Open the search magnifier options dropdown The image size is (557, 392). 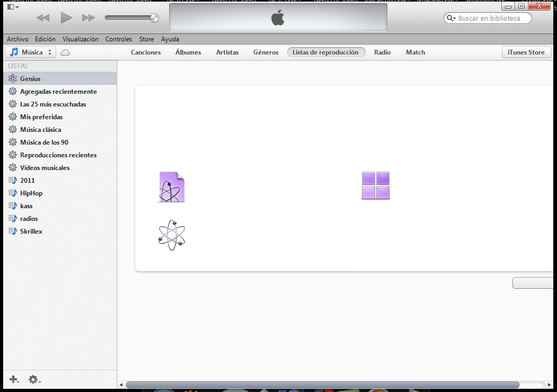pyautogui.click(x=451, y=18)
